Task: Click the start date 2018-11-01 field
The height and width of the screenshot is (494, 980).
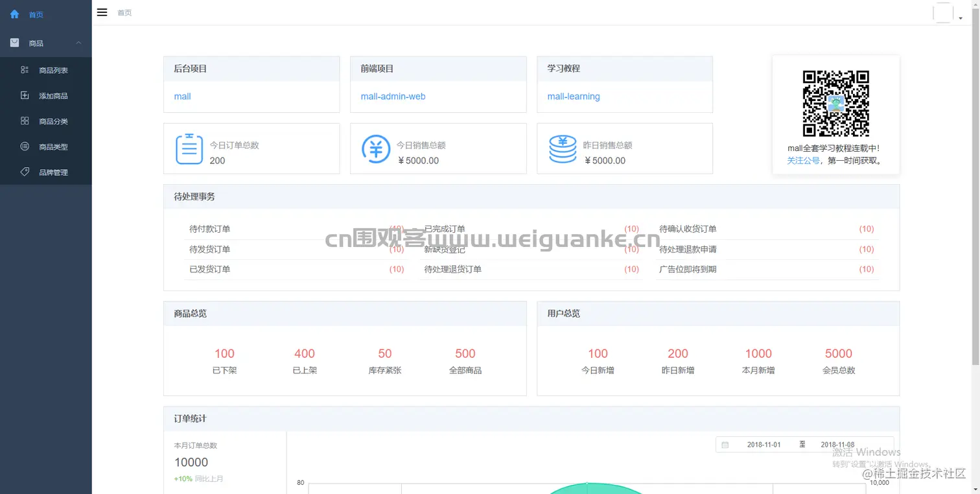Action: click(764, 445)
